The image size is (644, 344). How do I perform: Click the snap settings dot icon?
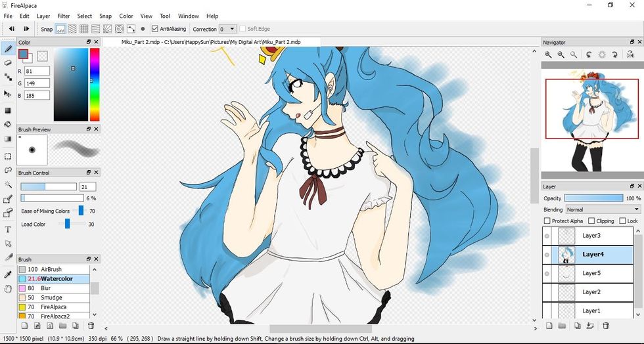pyautogui.click(x=143, y=29)
